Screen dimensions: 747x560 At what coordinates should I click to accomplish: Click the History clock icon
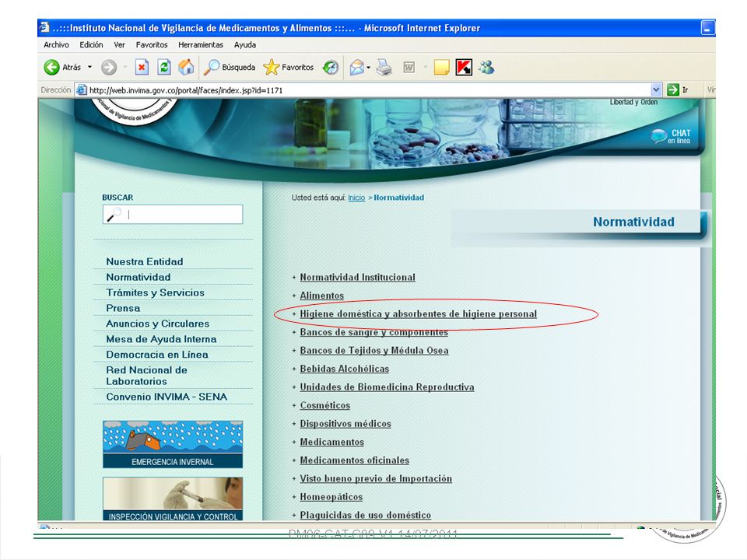coord(331,67)
